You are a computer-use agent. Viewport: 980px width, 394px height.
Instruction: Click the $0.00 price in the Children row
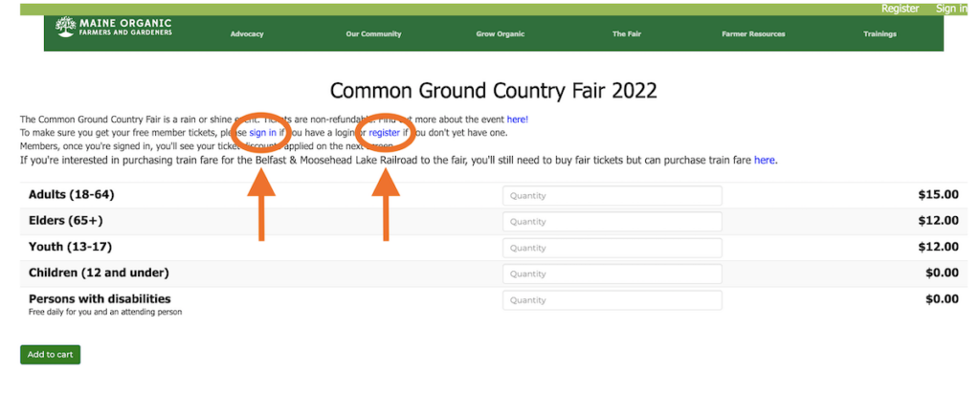click(x=942, y=274)
